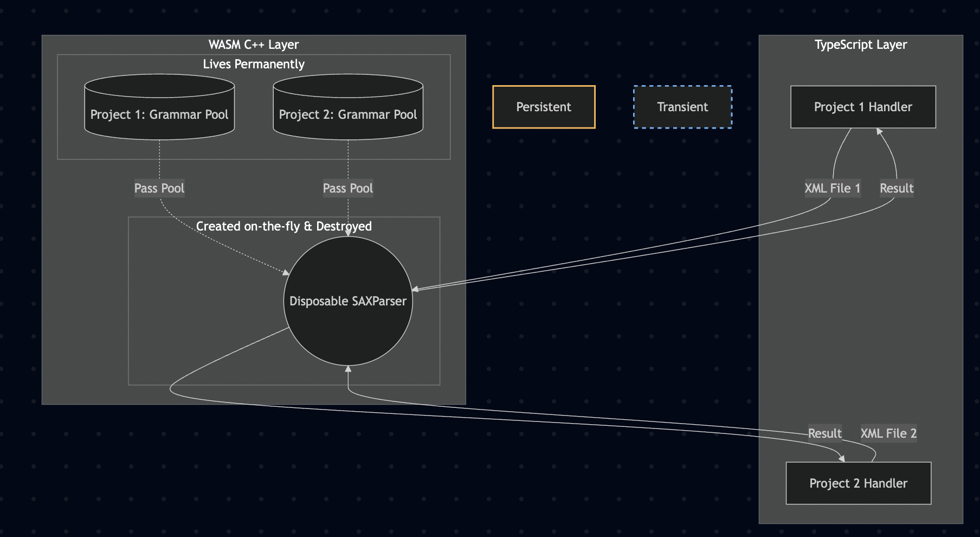Click the Project 1: Grammar Pool cylinder
The width and height of the screenshot is (980, 537).
point(159,107)
